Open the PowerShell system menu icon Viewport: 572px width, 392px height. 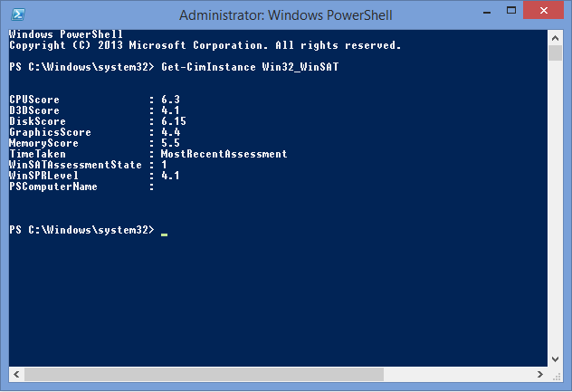coord(18,14)
